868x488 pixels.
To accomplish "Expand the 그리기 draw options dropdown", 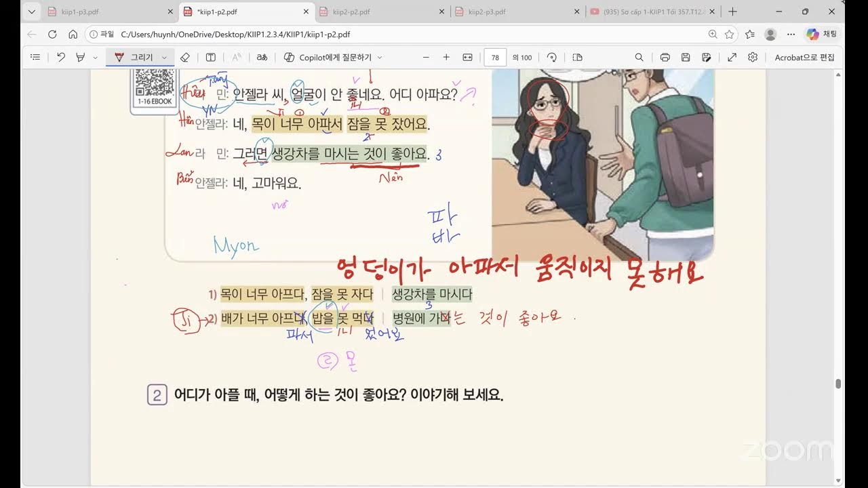I will coord(164,58).
